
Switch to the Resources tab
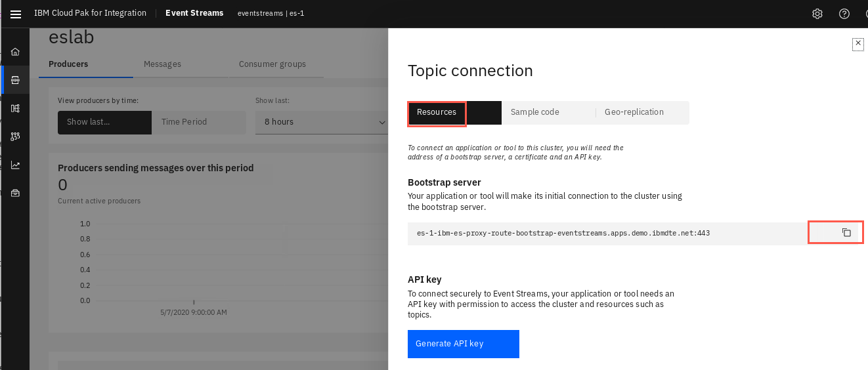tap(454, 113)
